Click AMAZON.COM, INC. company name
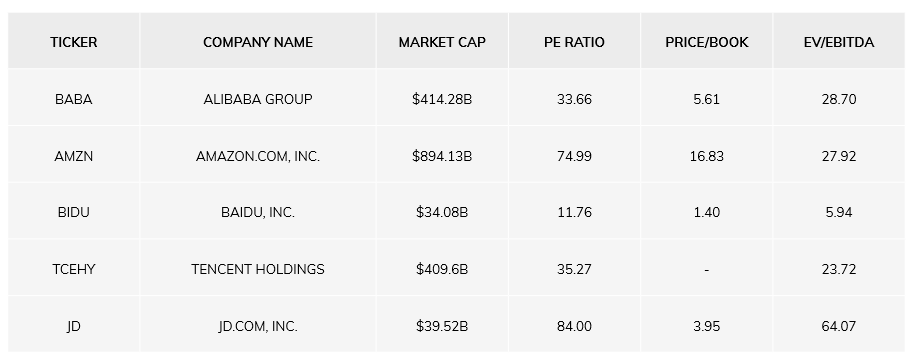912x360 pixels. point(258,156)
